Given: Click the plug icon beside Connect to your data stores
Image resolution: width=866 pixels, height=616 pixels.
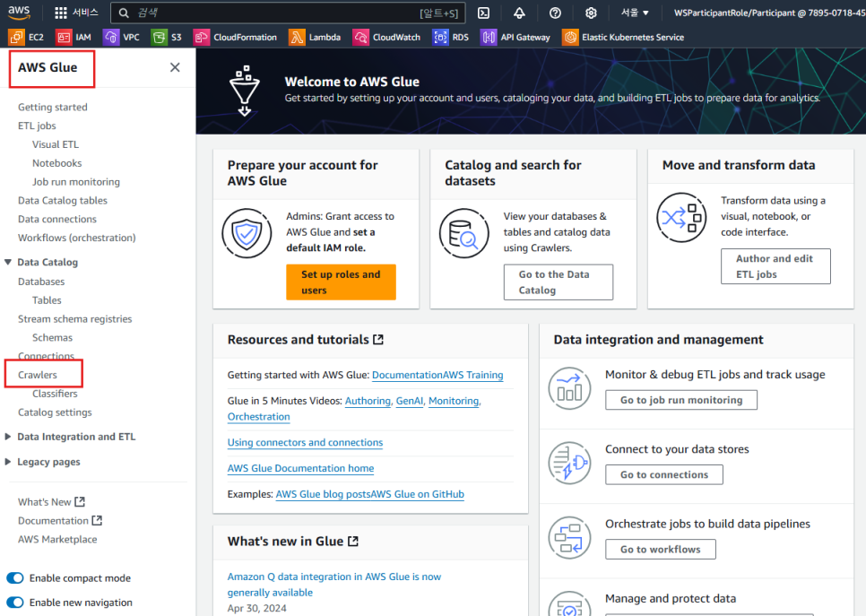Looking at the screenshot, I should tap(569, 463).
